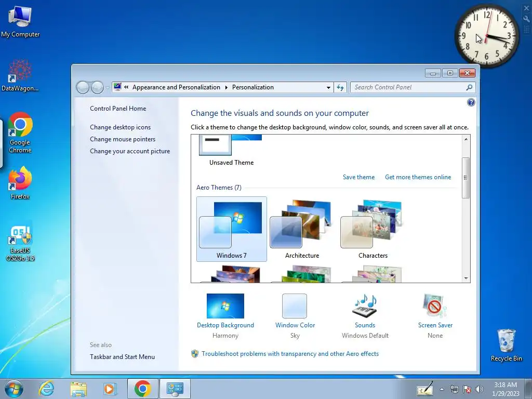Click the Personalization breadcrumb
532x399 pixels.
[253, 87]
